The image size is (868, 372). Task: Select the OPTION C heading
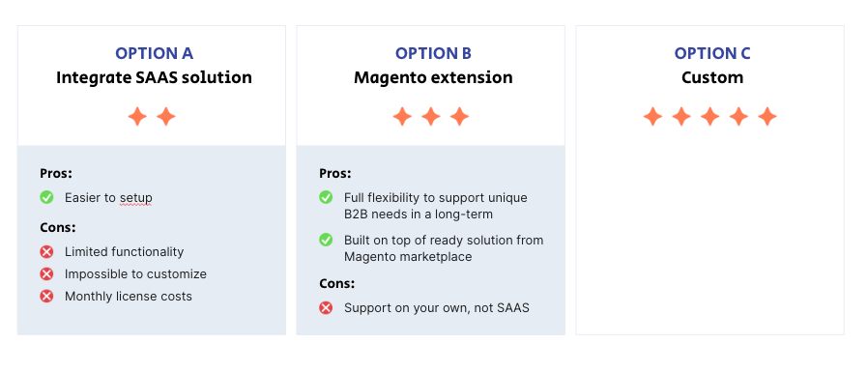pyautogui.click(x=711, y=53)
